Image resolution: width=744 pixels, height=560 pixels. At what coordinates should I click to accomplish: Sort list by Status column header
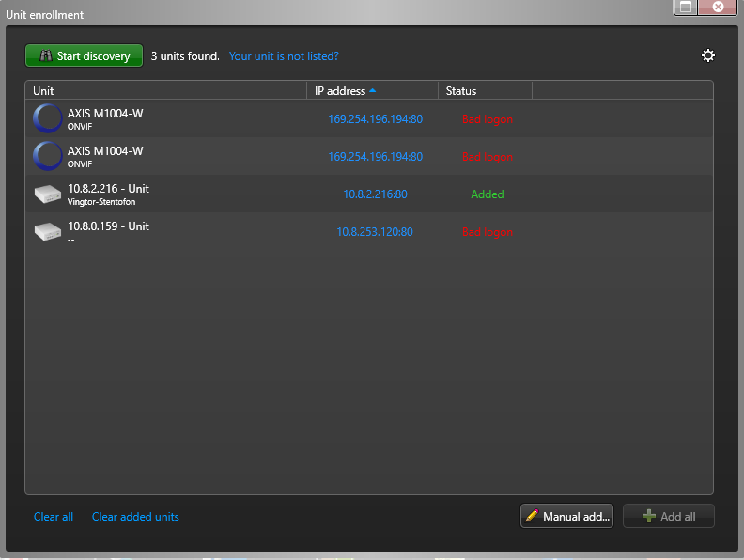coord(461,91)
